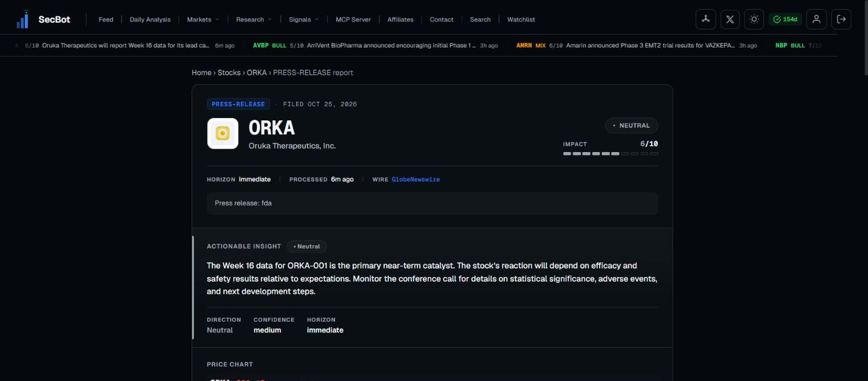868x381 pixels.
Task: Click the Processed '6m ago' value
Action: coord(342,179)
